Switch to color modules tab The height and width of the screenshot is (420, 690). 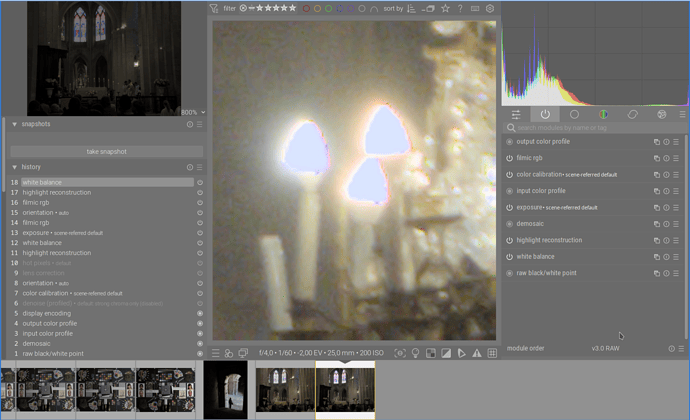tap(603, 114)
